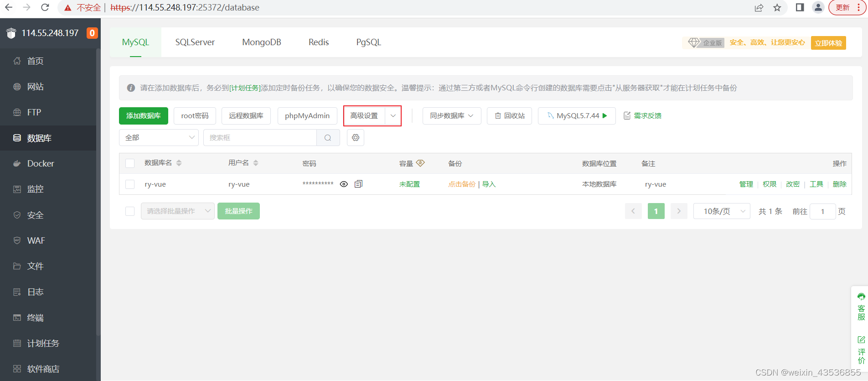The height and width of the screenshot is (381, 868).
Task: Open browser side panel icon
Action: coord(800,7)
